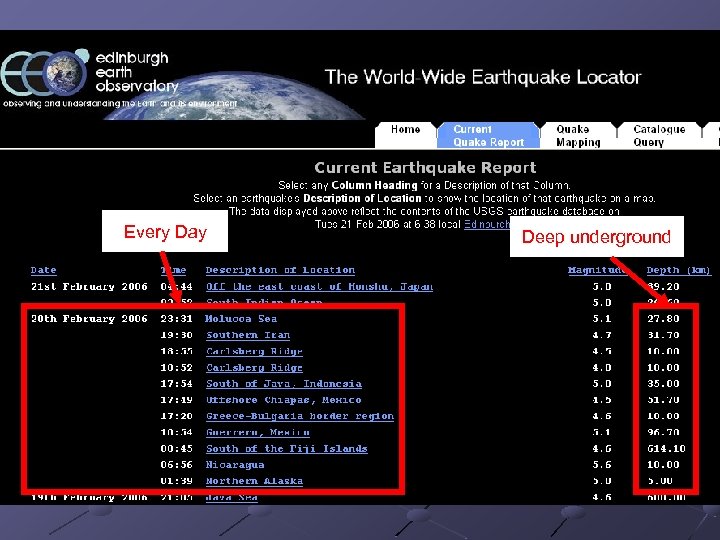Click the 00:45 time for Fiji Islands
The image size is (720, 540).
[x=176, y=449]
